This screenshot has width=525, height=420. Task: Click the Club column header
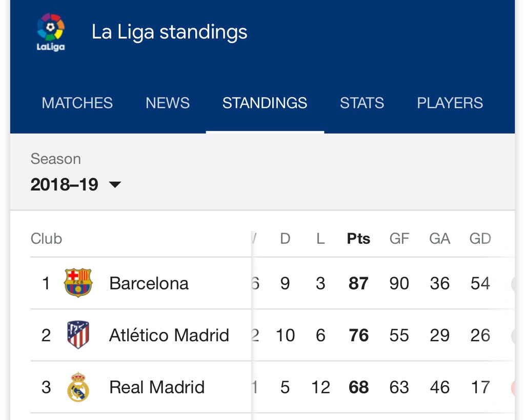46,239
